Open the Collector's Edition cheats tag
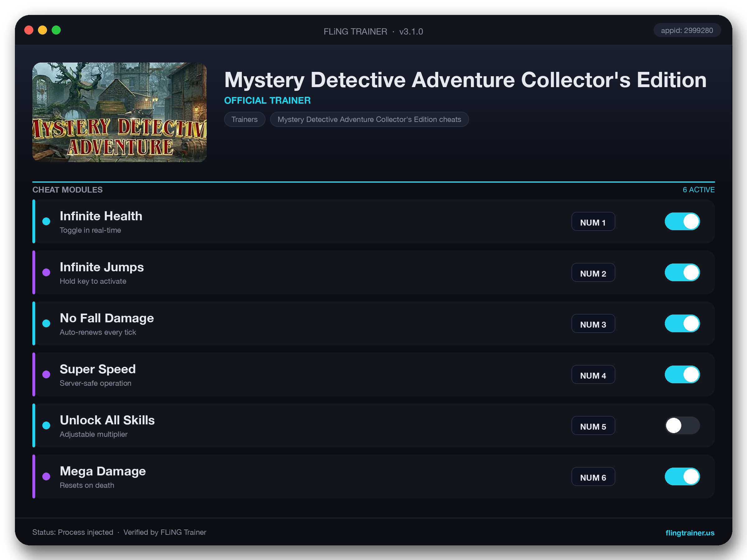The width and height of the screenshot is (747, 560). 369,119
